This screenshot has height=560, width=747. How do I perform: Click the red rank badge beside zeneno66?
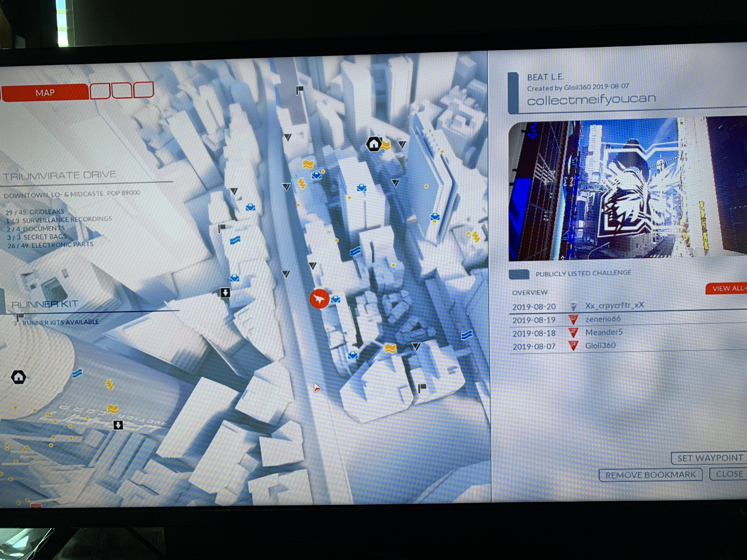tap(573, 319)
